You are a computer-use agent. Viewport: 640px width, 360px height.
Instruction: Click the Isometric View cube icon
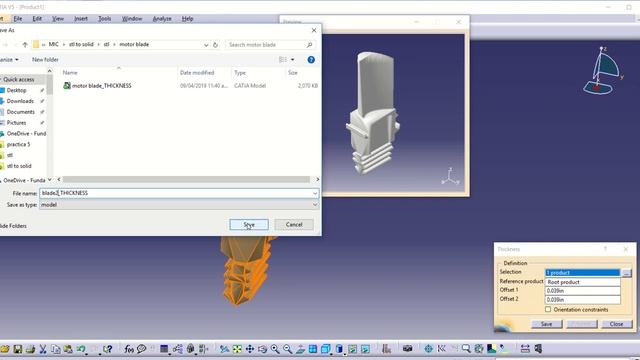tap(326, 349)
